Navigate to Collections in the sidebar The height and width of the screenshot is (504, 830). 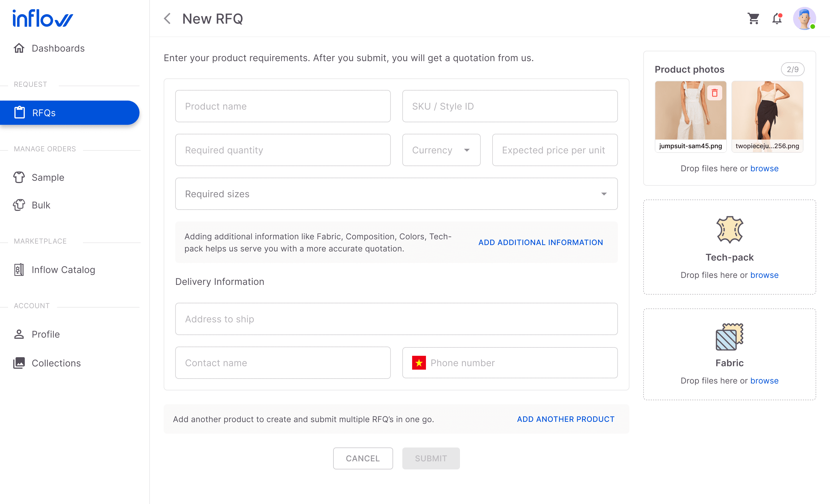tap(56, 363)
